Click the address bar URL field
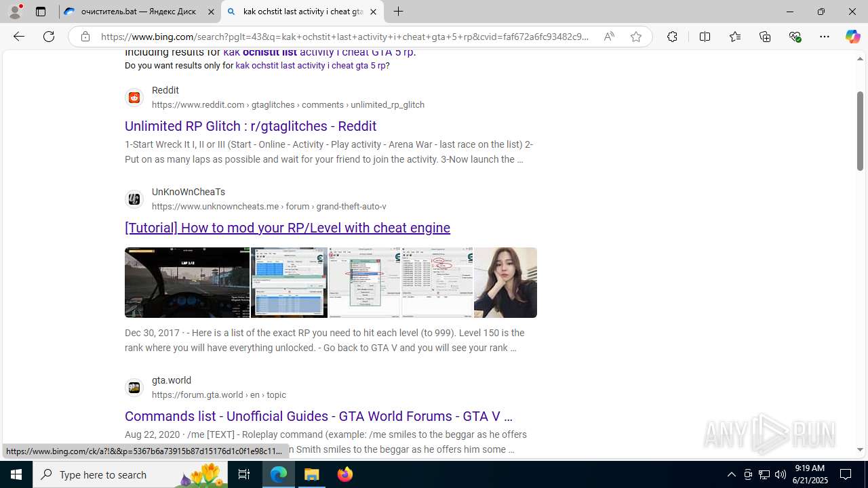Screen dimensions: 868x488 (x=346, y=37)
